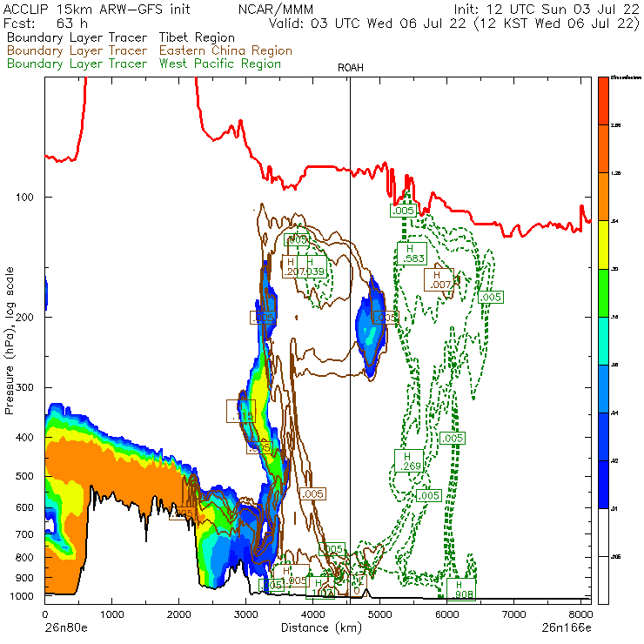Image resolution: width=644 pixels, height=644 pixels.
Task: Click the '.16' colorbar value label
Action: click(x=614, y=317)
